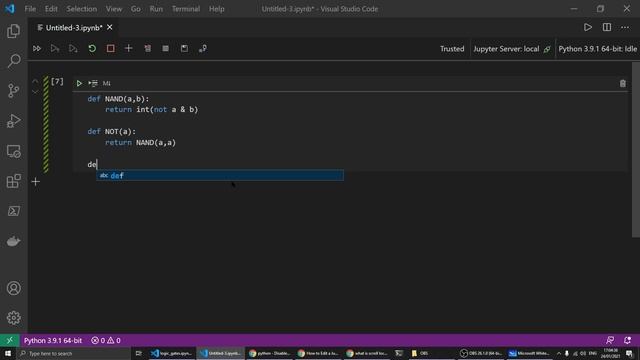Run cell 7 by line
640x360 pixels.
pos(93,83)
